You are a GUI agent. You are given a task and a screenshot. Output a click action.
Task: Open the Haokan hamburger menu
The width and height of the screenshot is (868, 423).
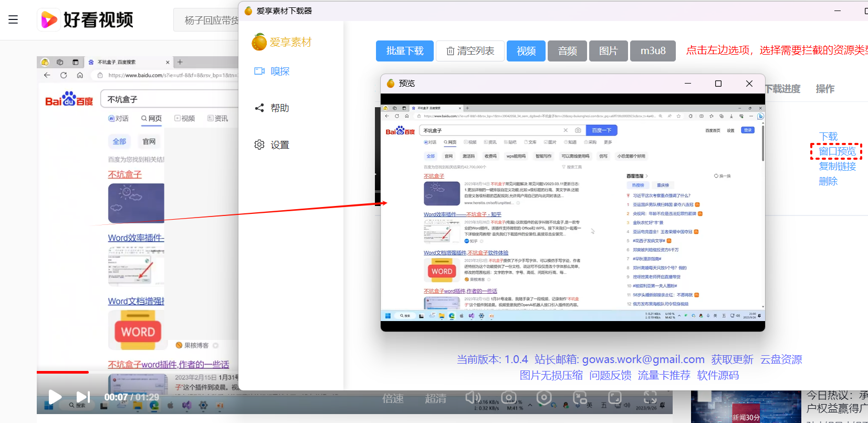pos(13,19)
